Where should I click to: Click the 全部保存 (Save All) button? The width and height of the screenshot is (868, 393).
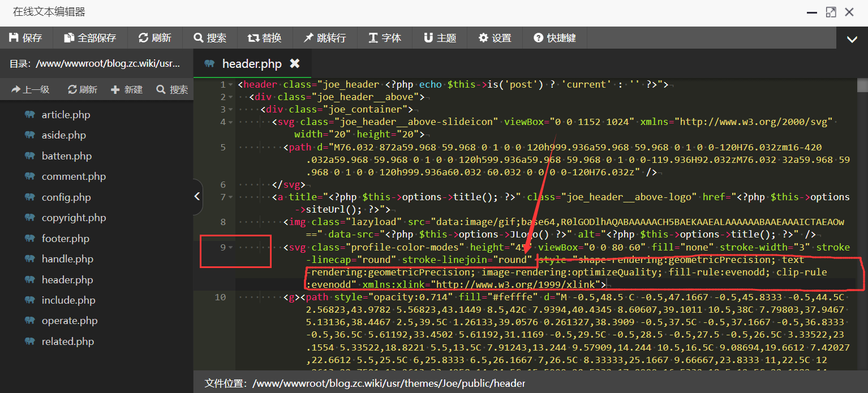click(90, 38)
